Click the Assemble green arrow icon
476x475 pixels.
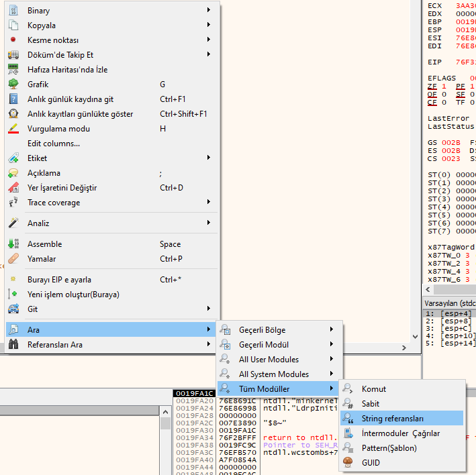point(13,244)
